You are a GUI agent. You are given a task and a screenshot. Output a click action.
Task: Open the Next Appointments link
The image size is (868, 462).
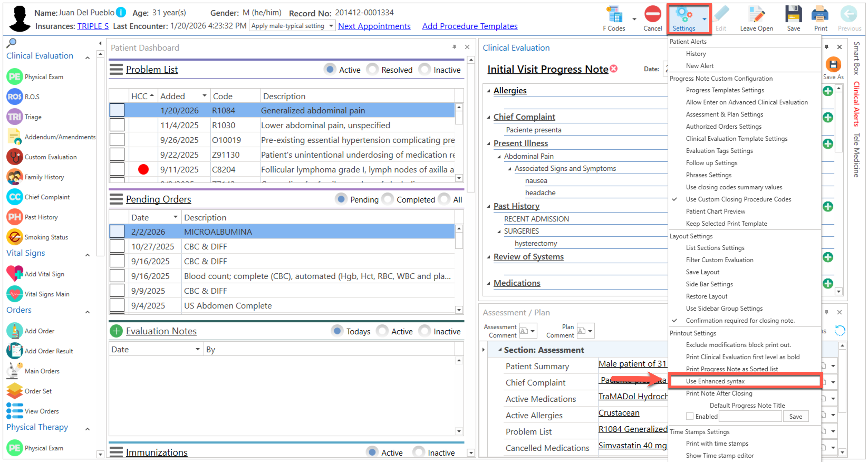(374, 26)
